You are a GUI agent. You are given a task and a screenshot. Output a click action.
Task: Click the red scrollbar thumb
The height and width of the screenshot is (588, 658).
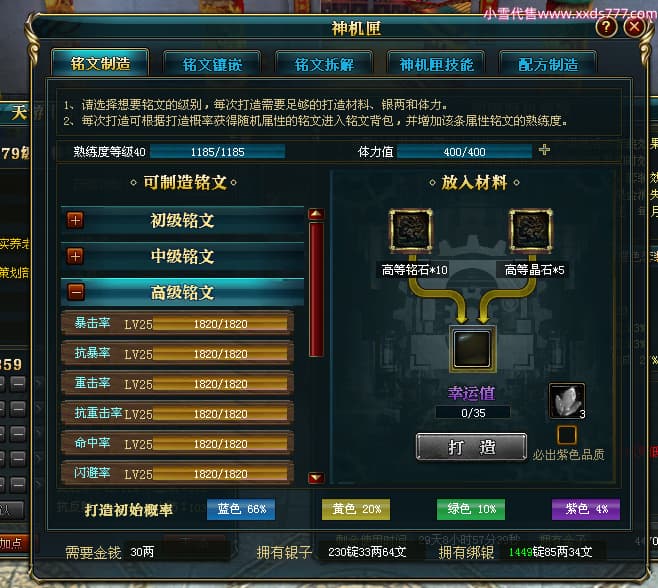[x=316, y=290]
